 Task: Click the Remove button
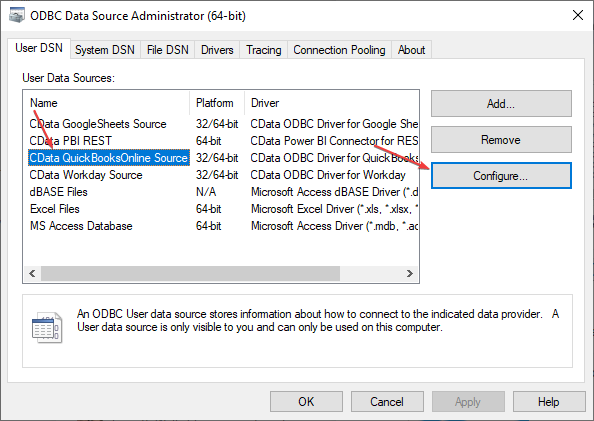[x=501, y=140]
